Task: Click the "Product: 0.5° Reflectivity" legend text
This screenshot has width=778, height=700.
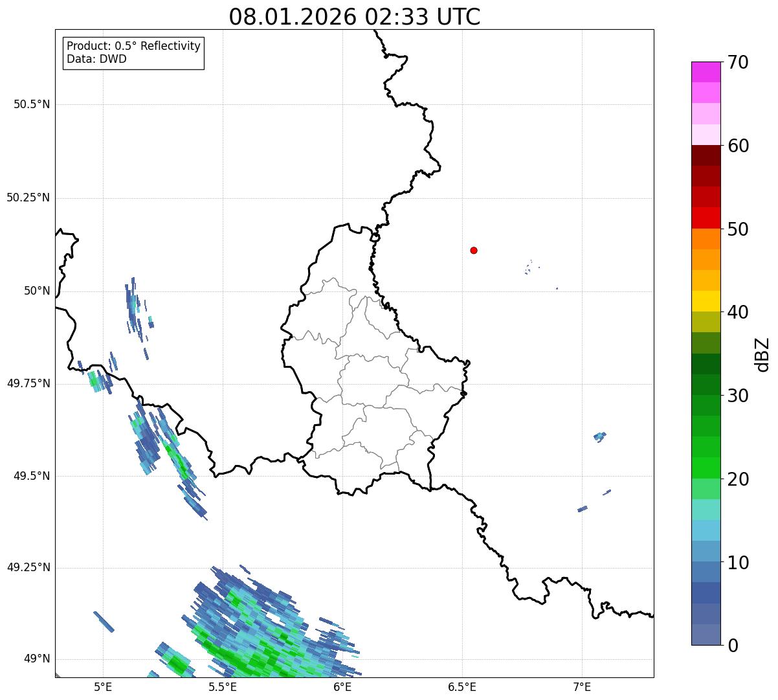Action: click(134, 47)
